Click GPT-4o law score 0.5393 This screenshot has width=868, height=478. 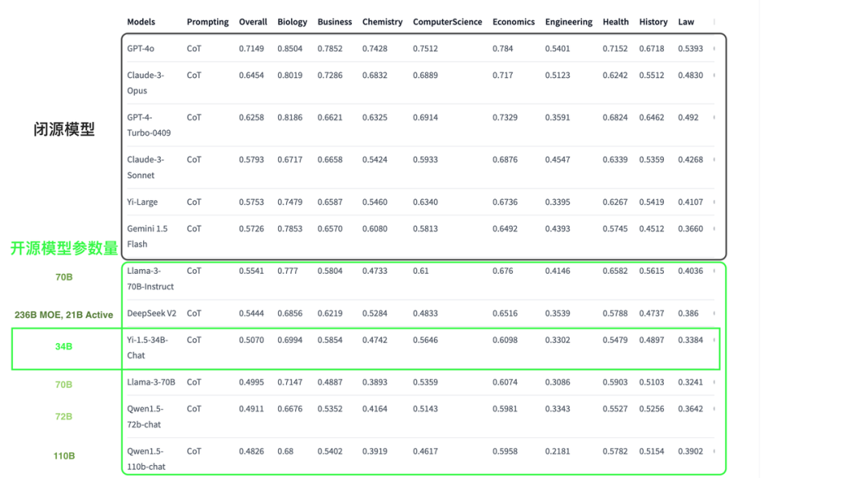point(690,49)
